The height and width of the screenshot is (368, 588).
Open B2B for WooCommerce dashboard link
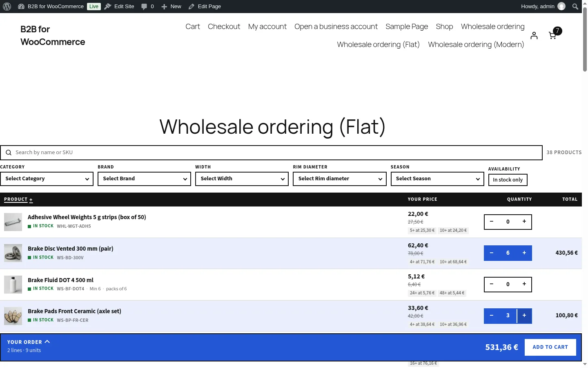coord(51,7)
